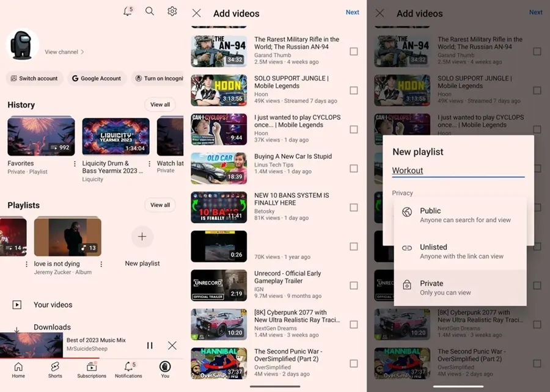550x392 pixels.
Task: Choose Public privacy option
Action: coord(460,215)
